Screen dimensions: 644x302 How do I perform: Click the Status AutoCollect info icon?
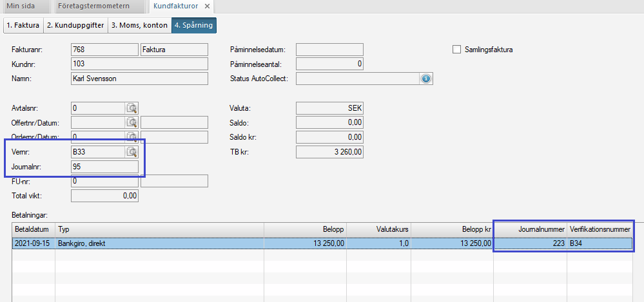pyautogui.click(x=425, y=79)
